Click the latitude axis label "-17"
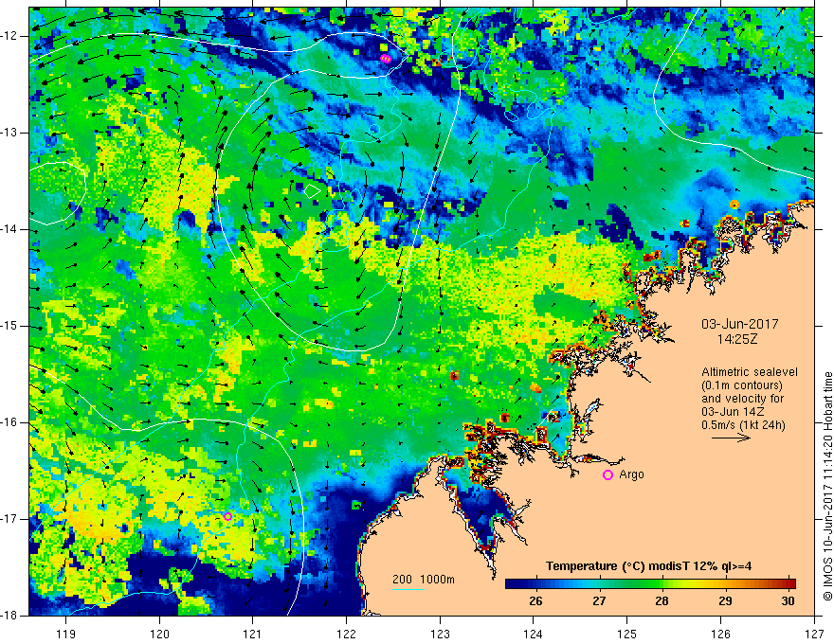Viewport: 834px width, 644px height. click(x=10, y=519)
